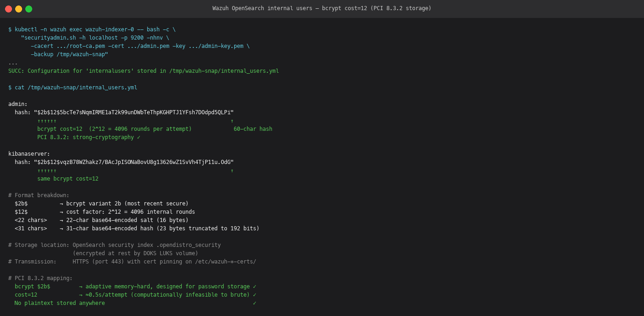Click the kibanaserver bcrypt hash string
Image resolution: width=644 pixels, height=316 pixels.
tap(134, 162)
